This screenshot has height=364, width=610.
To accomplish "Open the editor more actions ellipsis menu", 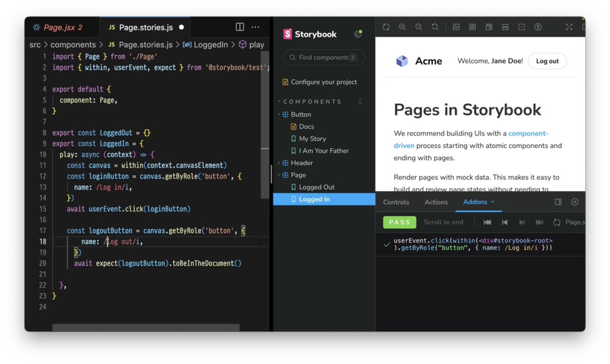I will (x=255, y=27).
